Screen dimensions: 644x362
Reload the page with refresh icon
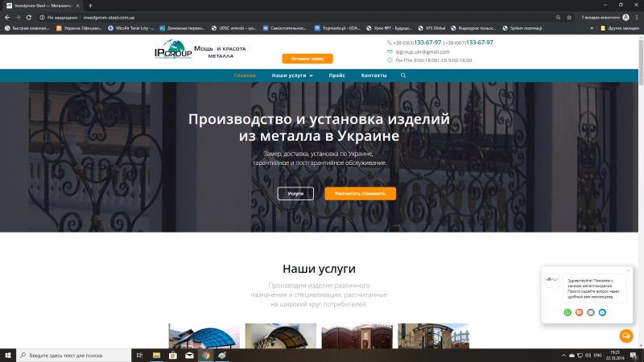(29, 18)
